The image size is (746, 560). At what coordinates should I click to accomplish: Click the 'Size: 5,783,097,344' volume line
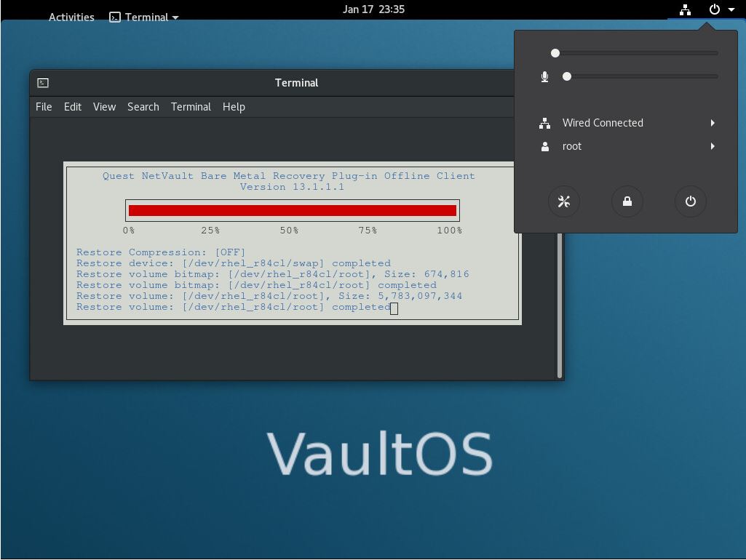click(269, 296)
